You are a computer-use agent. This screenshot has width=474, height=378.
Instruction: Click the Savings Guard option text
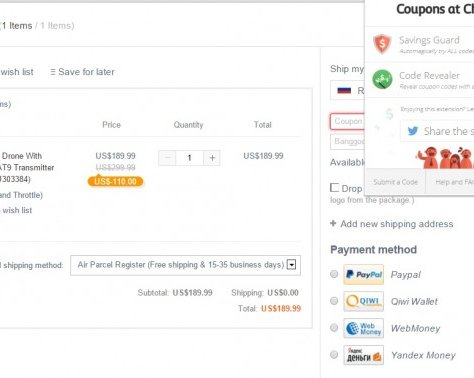click(429, 40)
